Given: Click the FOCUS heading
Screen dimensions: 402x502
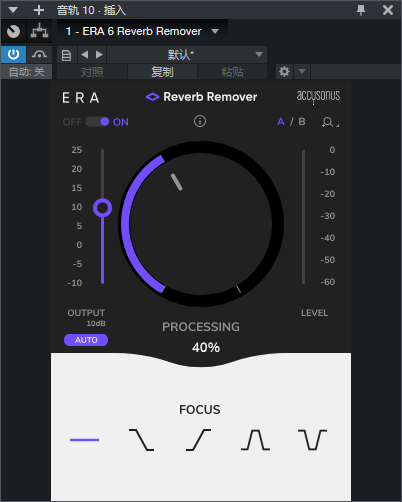Looking at the screenshot, I should pyautogui.click(x=200, y=410).
